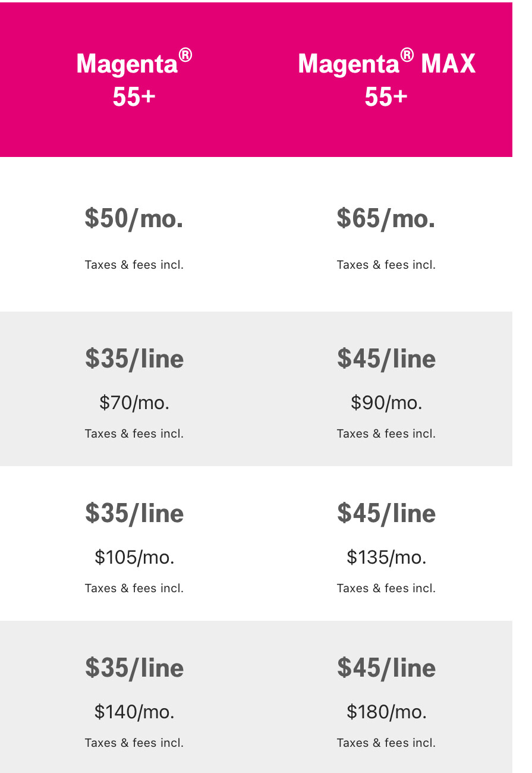Screen dimensions: 532x773
Task: Click the $50/mo. Magenta 55+ price
Action: (134, 219)
